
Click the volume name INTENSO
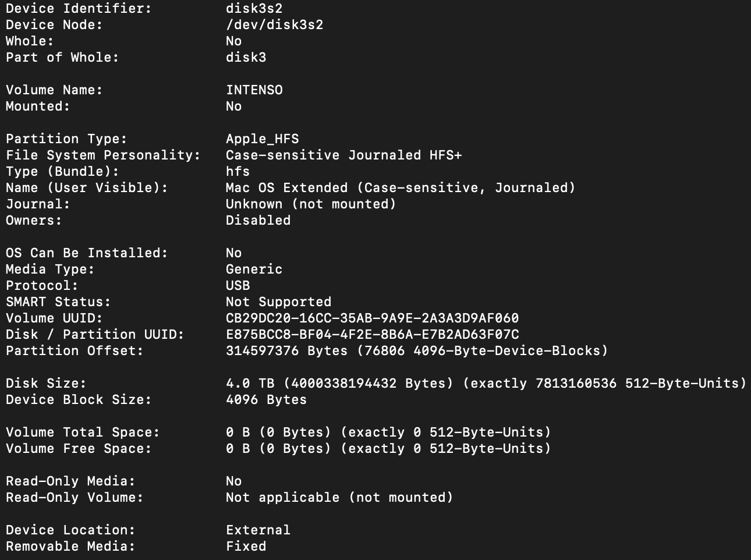[x=254, y=90]
